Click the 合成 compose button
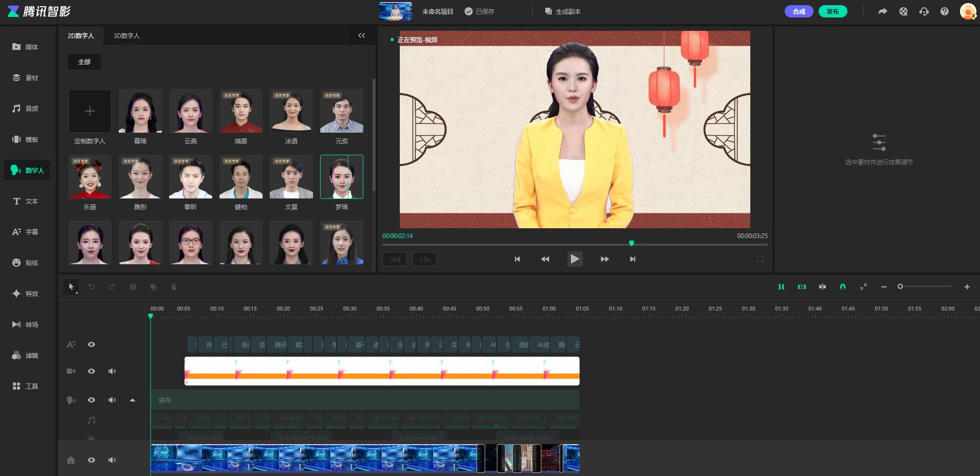 tap(799, 11)
